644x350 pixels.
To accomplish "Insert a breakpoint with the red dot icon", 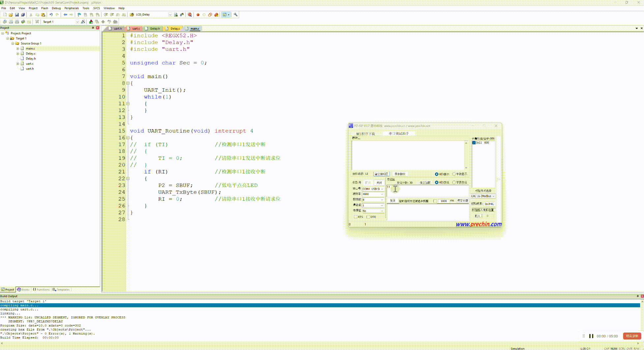I will point(198,15).
